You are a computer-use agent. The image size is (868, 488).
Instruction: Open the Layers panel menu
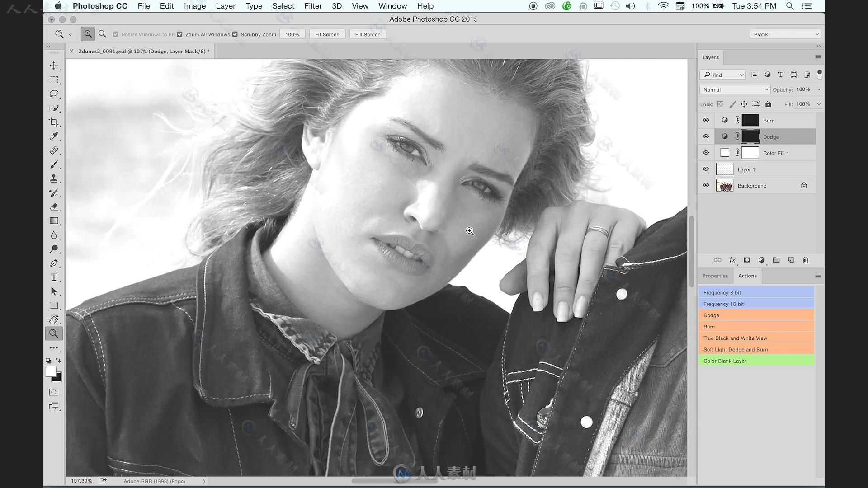click(x=818, y=57)
